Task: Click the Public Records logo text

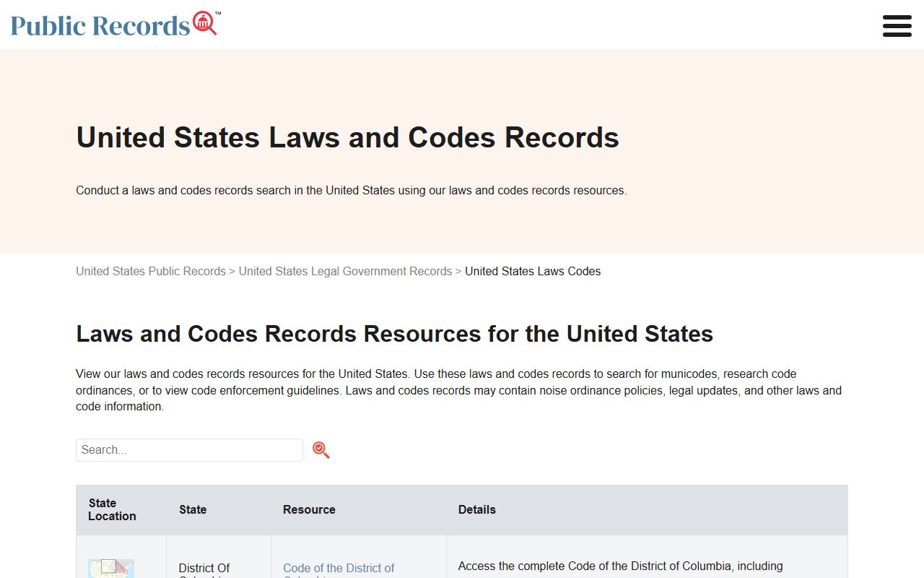Action: (x=100, y=26)
